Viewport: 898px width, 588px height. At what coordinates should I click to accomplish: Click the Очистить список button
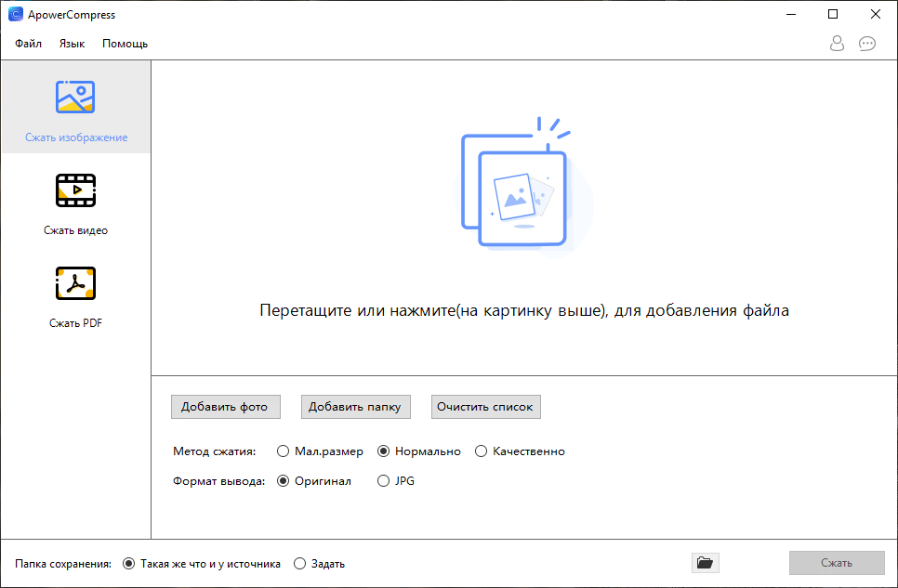[485, 407]
